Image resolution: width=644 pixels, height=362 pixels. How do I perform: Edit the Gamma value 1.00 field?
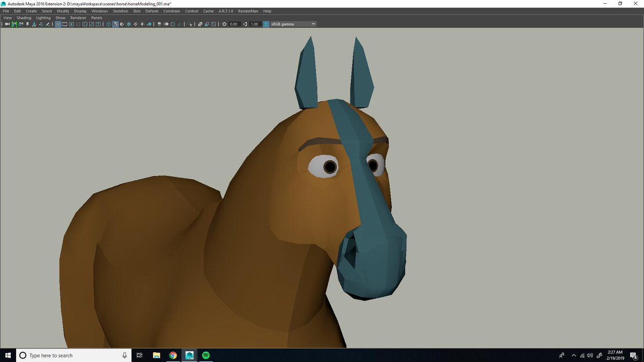[255, 24]
